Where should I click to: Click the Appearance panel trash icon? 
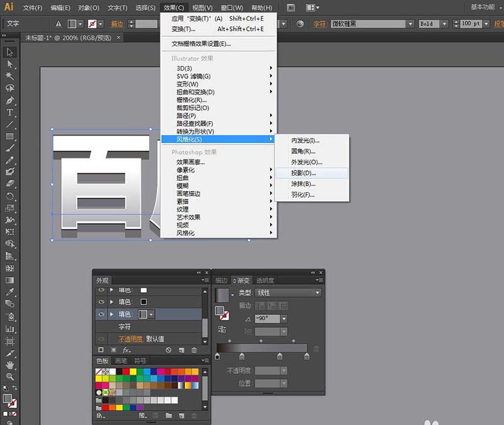click(x=194, y=350)
